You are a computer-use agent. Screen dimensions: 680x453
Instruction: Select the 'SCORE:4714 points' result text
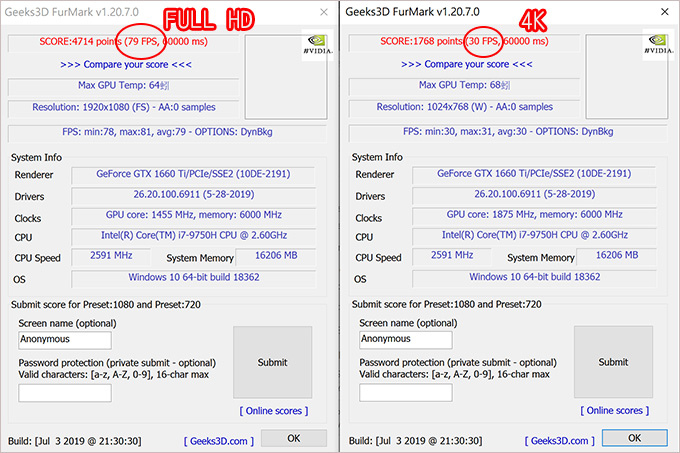coord(81,42)
